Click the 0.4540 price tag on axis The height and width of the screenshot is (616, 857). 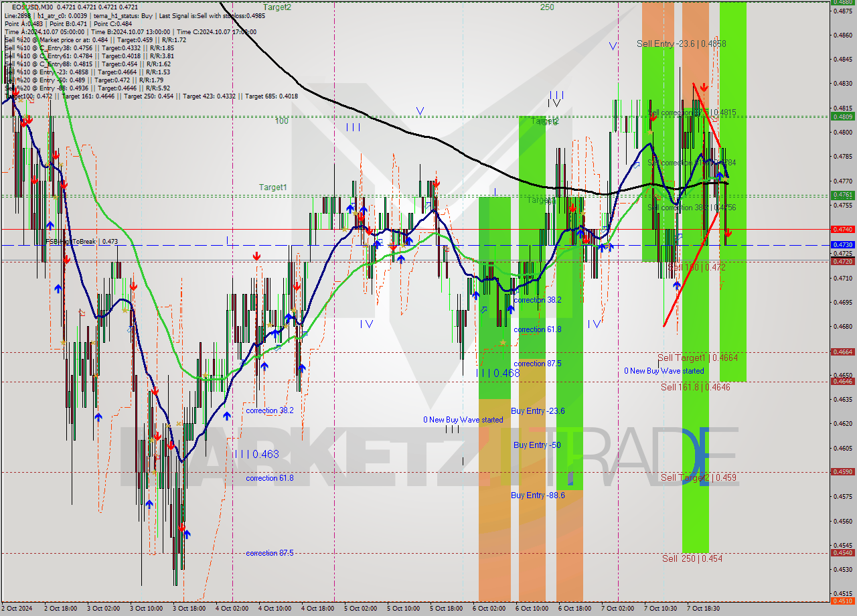842,552
